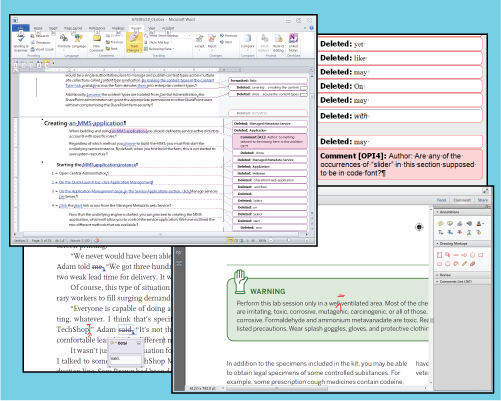Image resolution: width=501 pixels, height=401 pixels.
Task: Click Word horizontal scrollbar
Action: tap(160, 234)
